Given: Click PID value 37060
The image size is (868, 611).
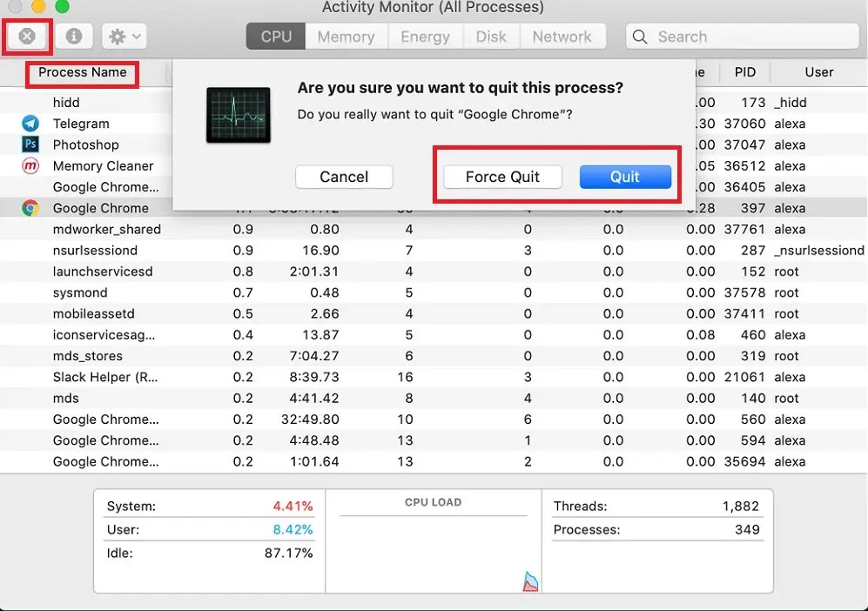Looking at the screenshot, I should (744, 124).
